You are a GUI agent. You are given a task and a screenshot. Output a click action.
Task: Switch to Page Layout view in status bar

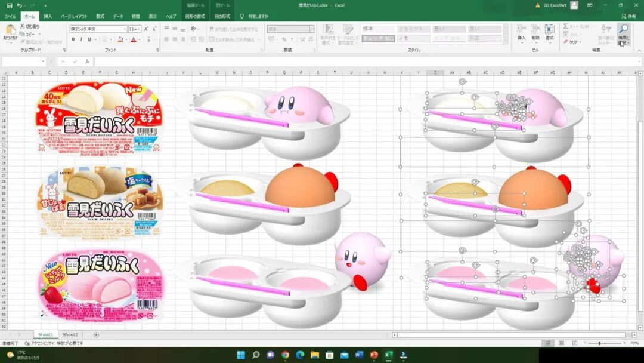[561, 343]
